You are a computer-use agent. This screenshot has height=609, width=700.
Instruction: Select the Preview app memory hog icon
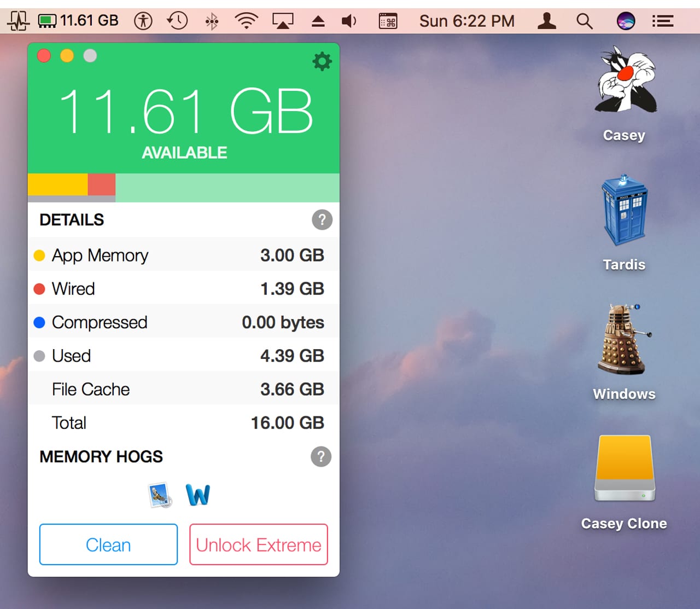[x=160, y=495]
